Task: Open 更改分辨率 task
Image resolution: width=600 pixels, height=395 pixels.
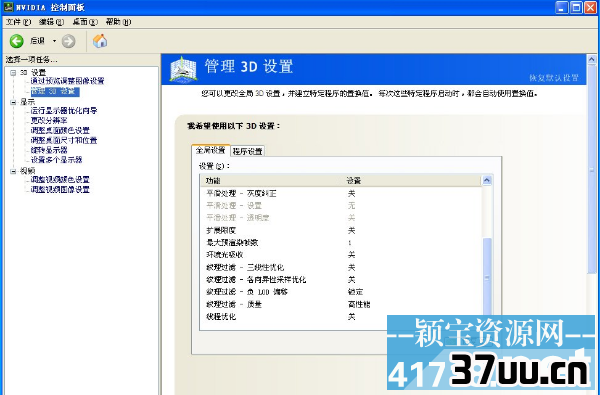Action: click(49, 120)
